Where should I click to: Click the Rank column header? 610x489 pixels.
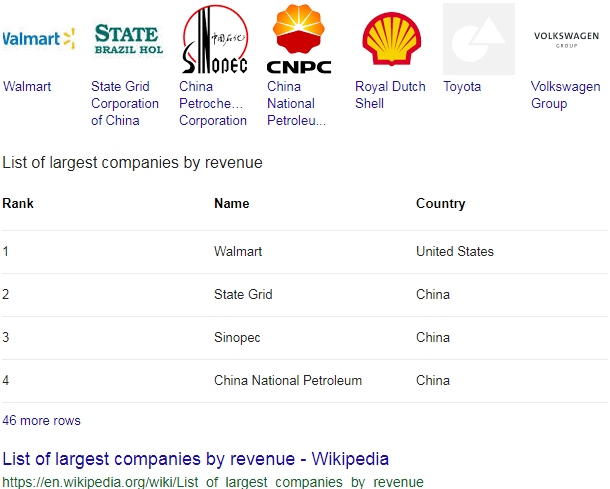[x=18, y=203]
